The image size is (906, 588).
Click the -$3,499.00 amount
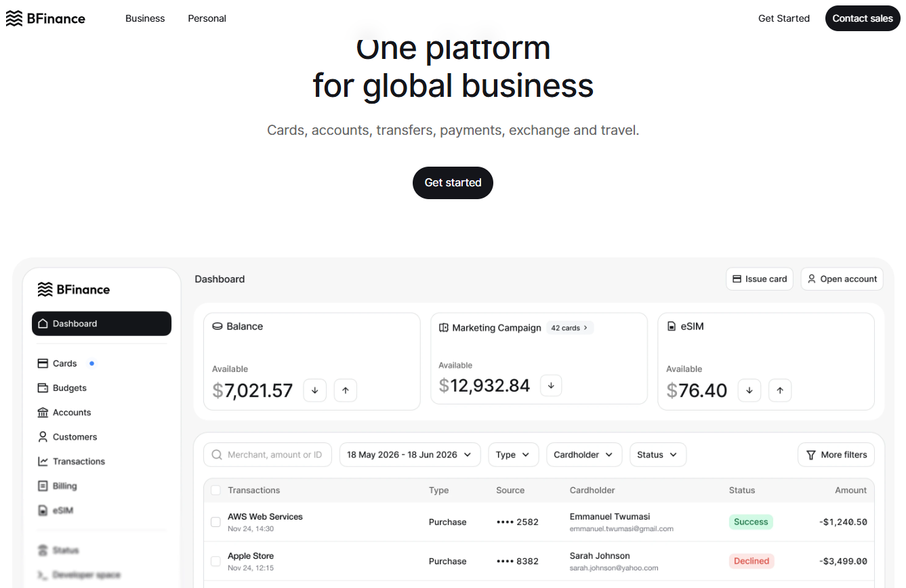[x=843, y=561]
